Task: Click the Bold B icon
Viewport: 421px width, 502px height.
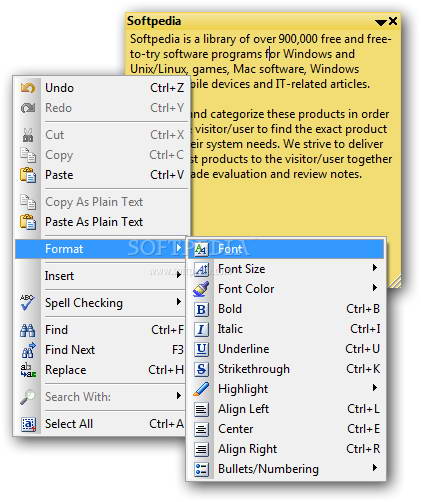Action: pyautogui.click(x=201, y=309)
